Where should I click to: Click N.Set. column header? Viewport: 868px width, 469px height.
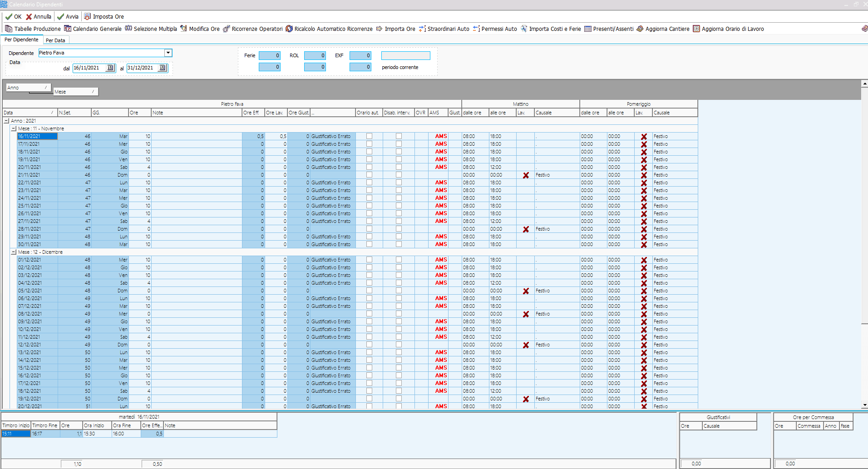coord(74,113)
